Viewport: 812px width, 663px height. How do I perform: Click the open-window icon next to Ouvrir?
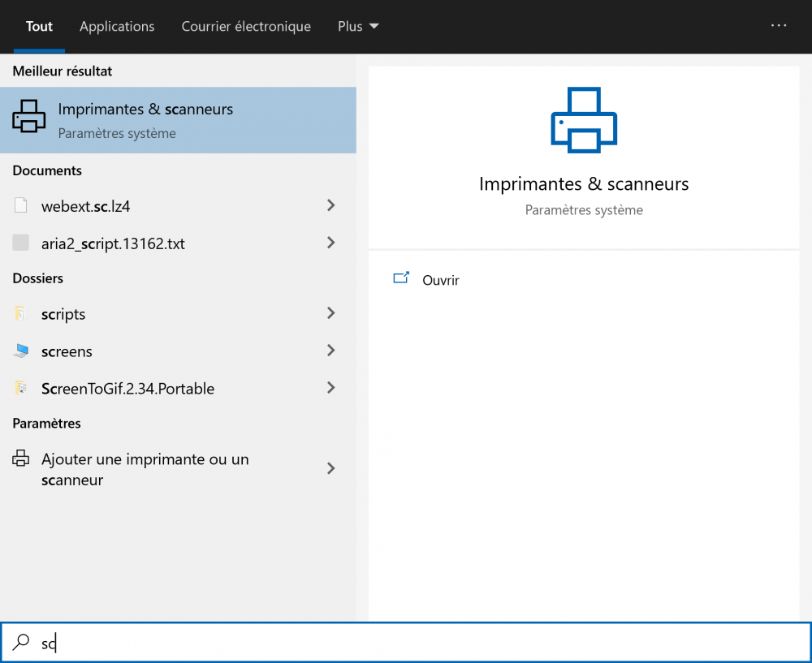click(401, 279)
